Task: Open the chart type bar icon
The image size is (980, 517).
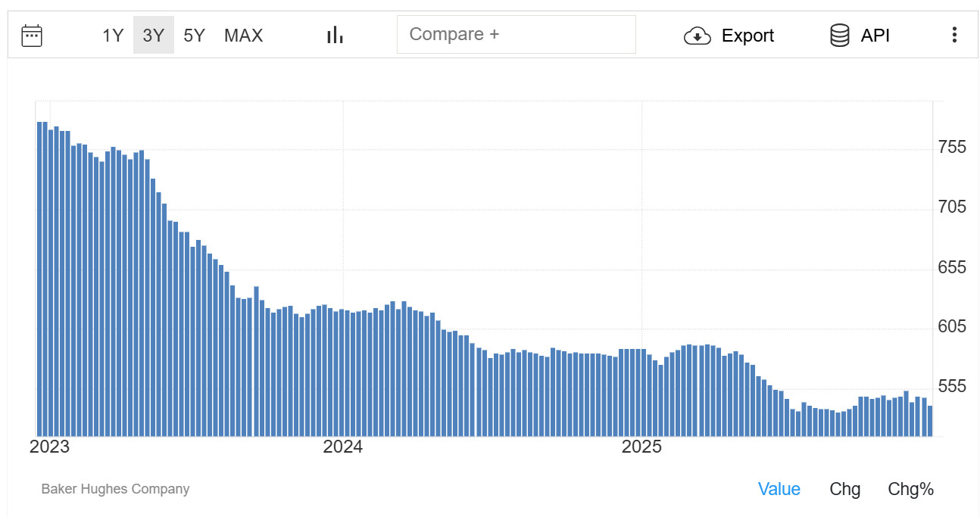Action: coord(335,35)
